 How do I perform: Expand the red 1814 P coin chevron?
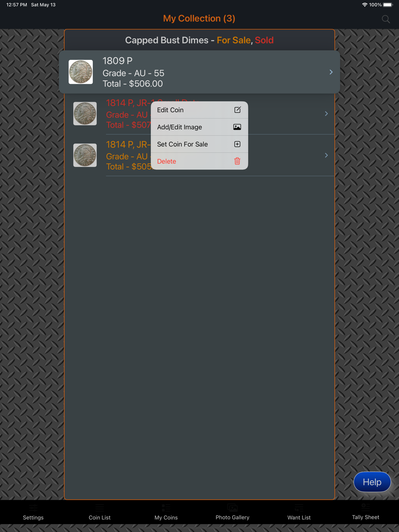(x=326, y=114)
